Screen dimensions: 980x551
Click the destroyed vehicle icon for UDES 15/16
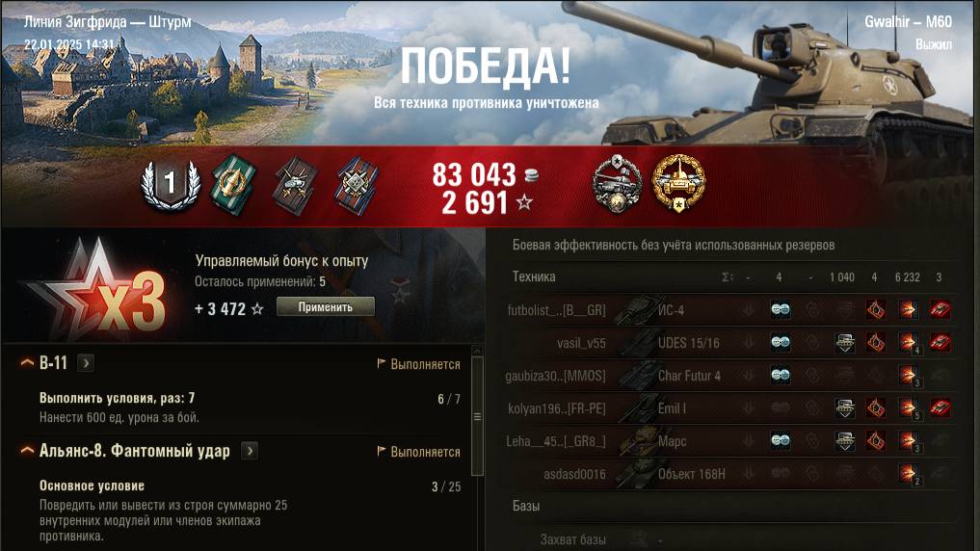tap(940, 342)
